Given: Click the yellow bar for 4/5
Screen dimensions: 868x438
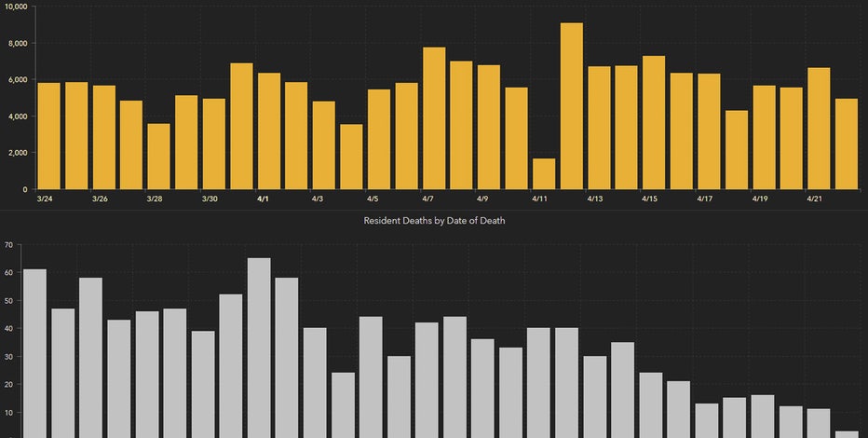Looking at the screenshot, I should tap(379, 140).
